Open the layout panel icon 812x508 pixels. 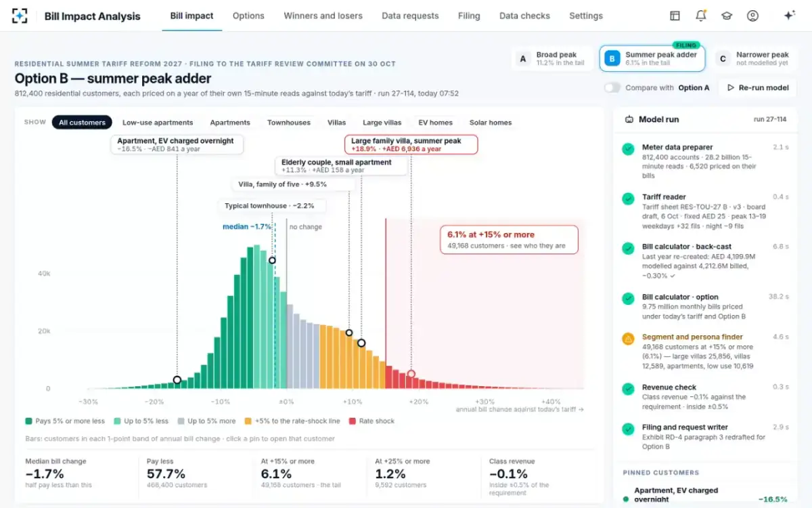click(x=675, y=16)
